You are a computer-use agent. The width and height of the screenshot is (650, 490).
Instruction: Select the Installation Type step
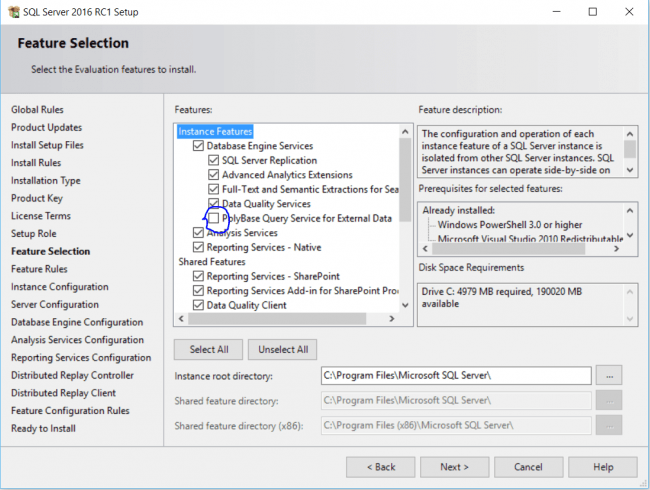click(x=46, y=181)
